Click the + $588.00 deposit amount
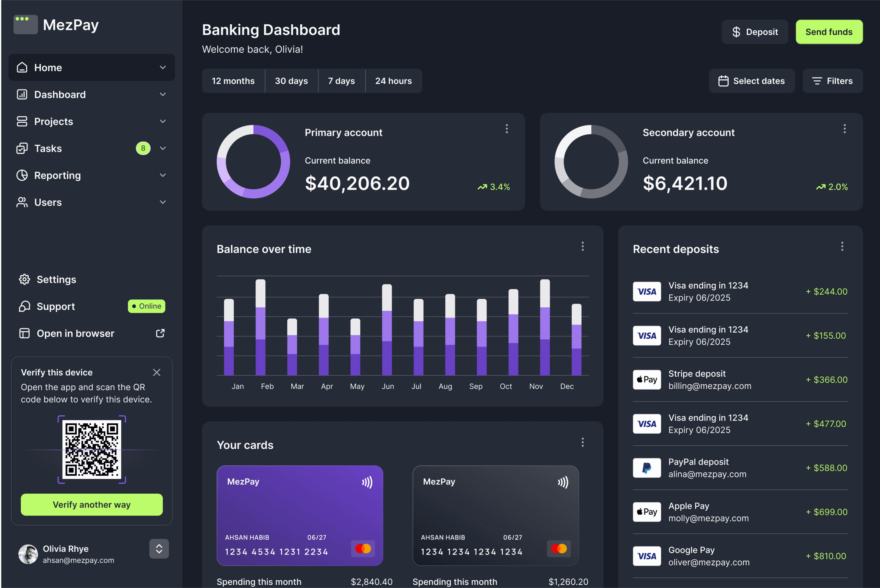The width and height of the screenshot is (880, 588). (827, 468)
